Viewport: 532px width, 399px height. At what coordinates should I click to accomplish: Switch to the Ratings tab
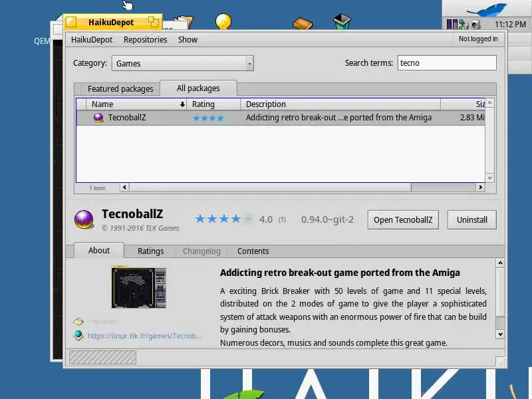pos(150,251)
